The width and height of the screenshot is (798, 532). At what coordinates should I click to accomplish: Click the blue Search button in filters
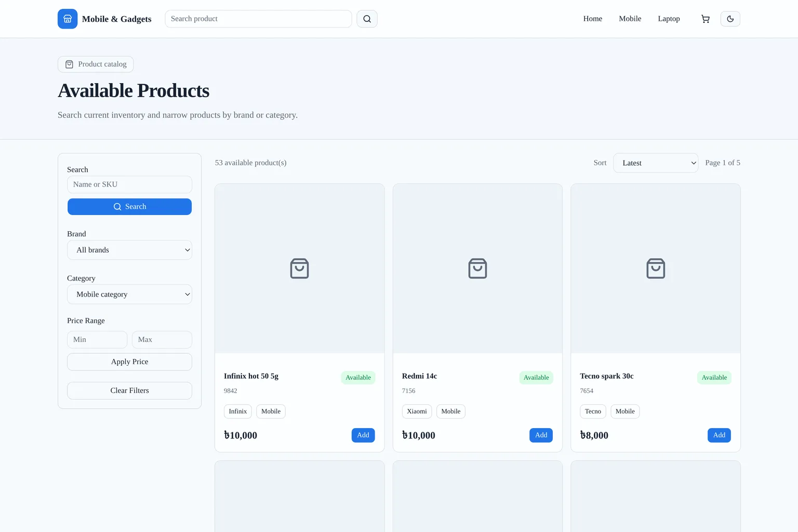pyautogui.click(x=129, y=207)
